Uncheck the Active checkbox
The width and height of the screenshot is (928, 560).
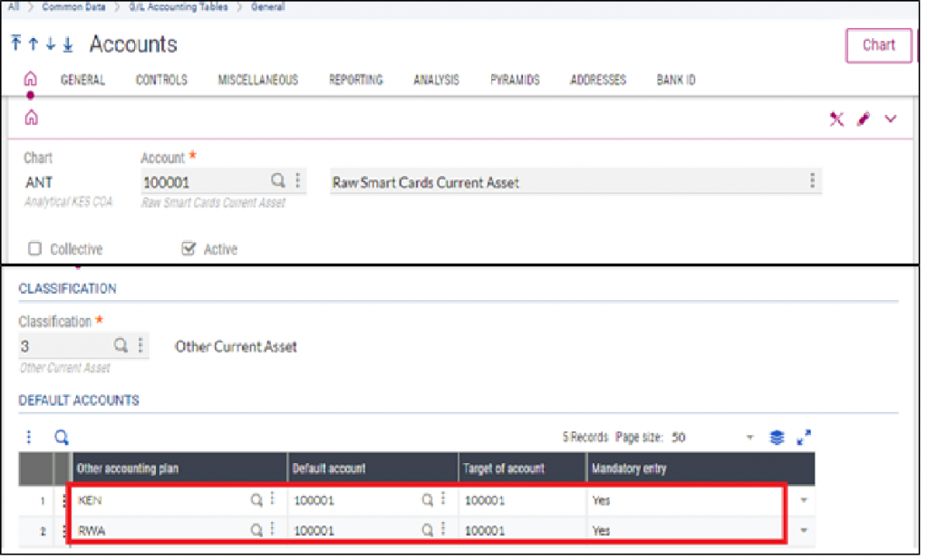[189, 250]
